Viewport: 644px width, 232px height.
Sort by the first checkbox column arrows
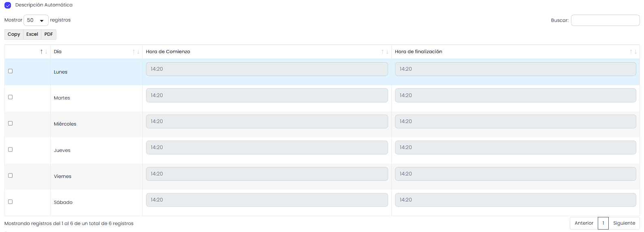[44, 52]
